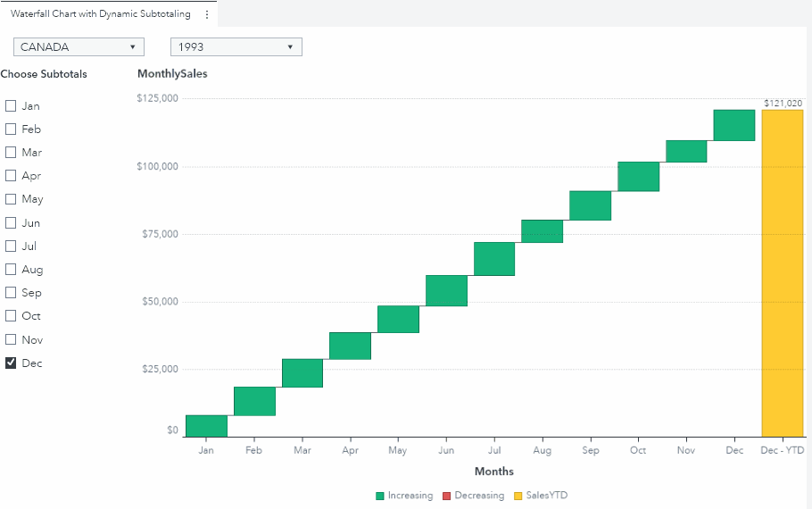Image resolution: width=812 pixels, height=509 pixels.
Task: Select the green Jan waterfall bar
Action: pos(206,426)
